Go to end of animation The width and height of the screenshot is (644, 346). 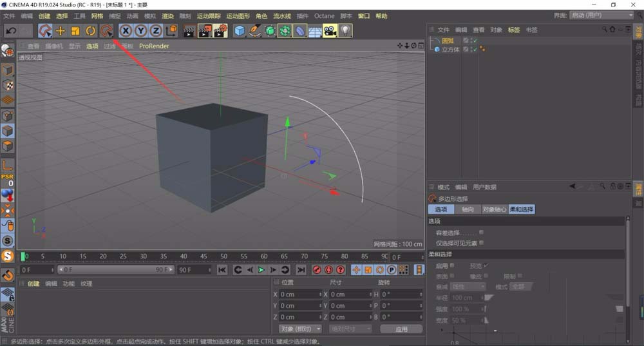click(301, 270)
